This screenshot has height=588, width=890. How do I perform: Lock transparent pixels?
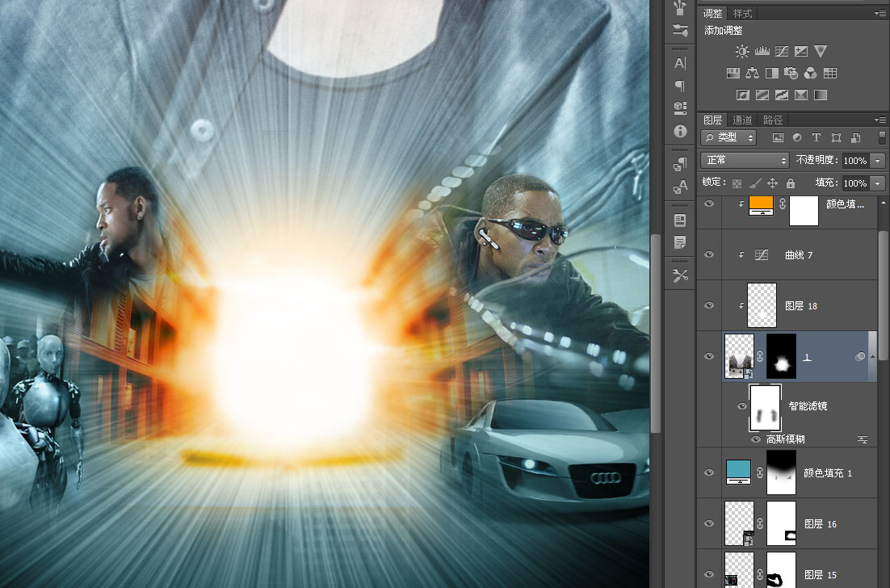pos(737,183)
